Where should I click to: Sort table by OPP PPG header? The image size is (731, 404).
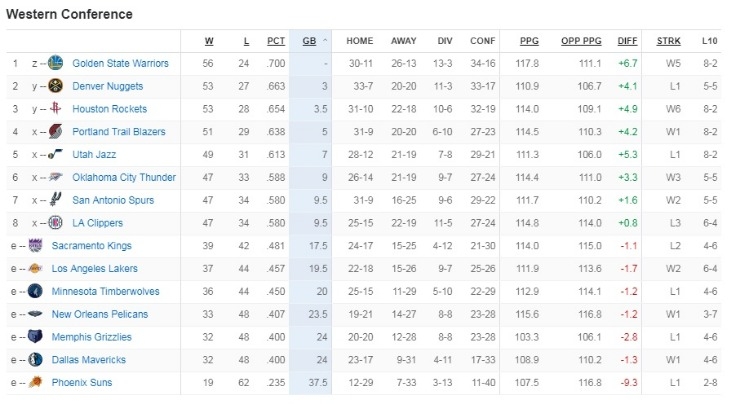click(x=581, y=41)
